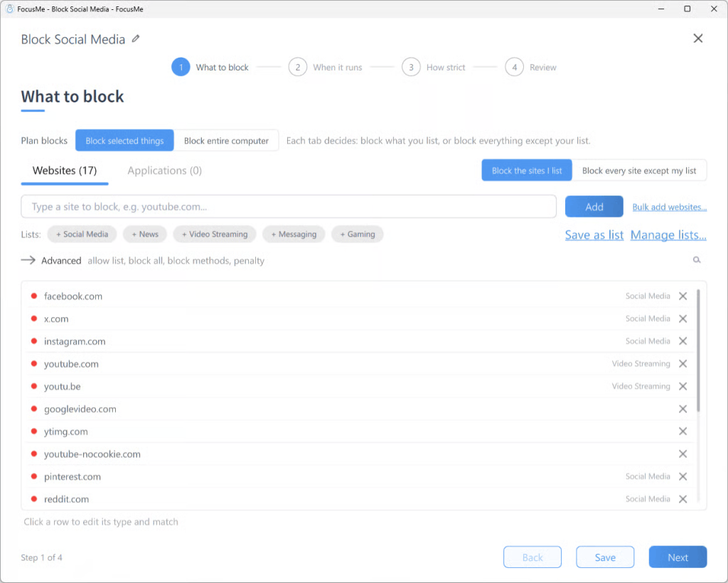Viewport: 728px width, 583px height.
Task: Close the plan editor with the X
Action: click(698, 38)
